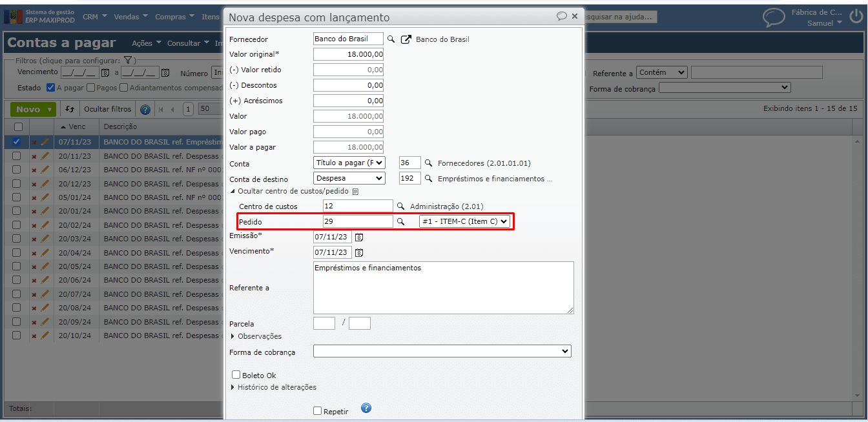Enable the Repetir checkbox

click(317, 410)
